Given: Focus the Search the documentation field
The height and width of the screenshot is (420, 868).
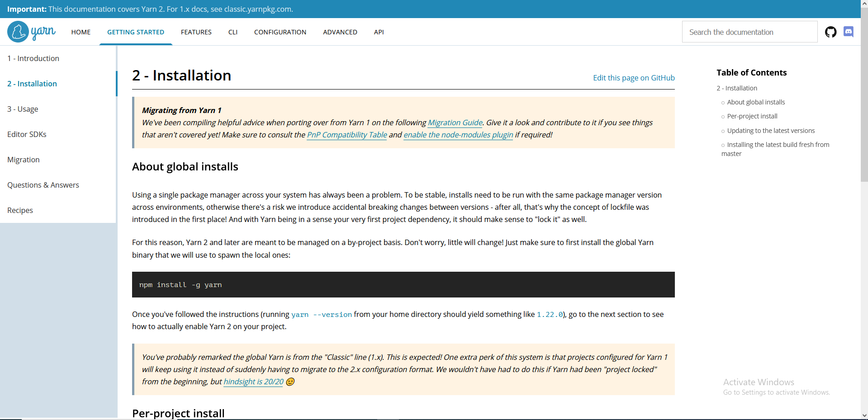Looking at the screenshot, I should click(749, 32).
